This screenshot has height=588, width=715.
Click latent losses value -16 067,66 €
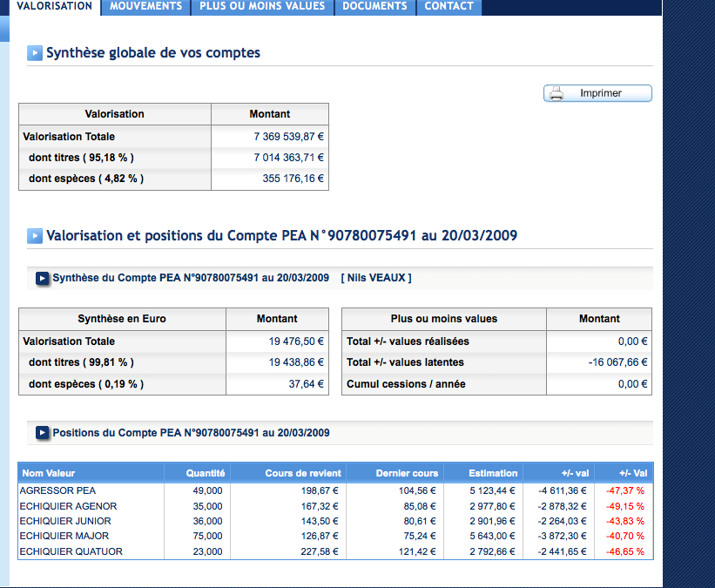click(617, 362)
